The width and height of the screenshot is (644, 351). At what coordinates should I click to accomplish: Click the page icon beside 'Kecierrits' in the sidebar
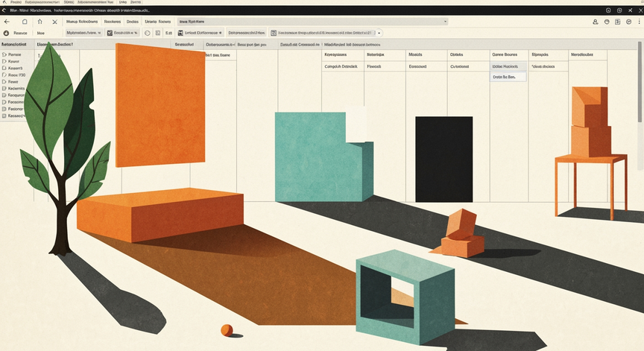click(x=4, y=88)
